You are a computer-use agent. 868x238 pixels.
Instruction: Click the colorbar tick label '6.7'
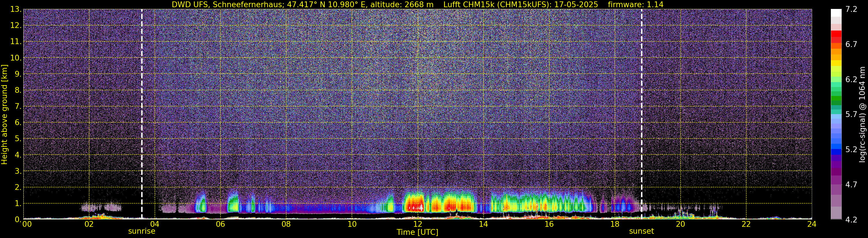click(851, 44)
